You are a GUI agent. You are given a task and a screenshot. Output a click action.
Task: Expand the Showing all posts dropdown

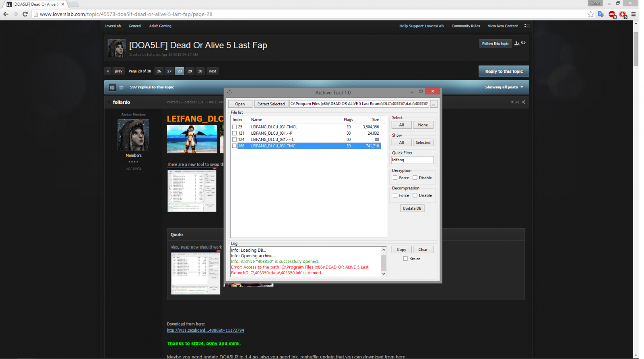[x=504, y=87]
